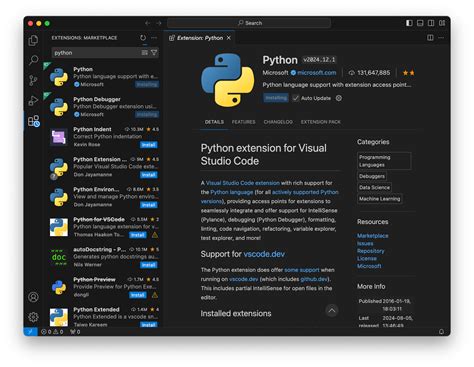Viewport: 474px width, 367px height.
Task: Click the star rating in Python header
Action: 408,73
